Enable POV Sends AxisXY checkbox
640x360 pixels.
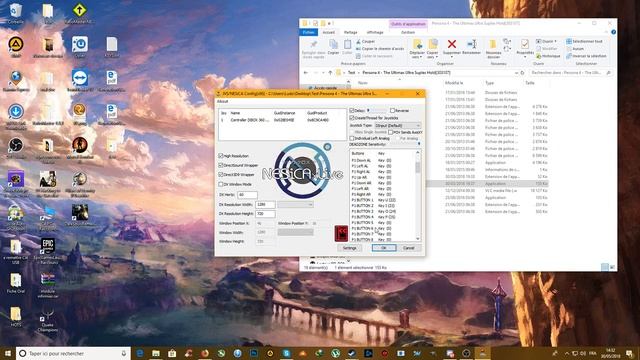tap(391, 132)
